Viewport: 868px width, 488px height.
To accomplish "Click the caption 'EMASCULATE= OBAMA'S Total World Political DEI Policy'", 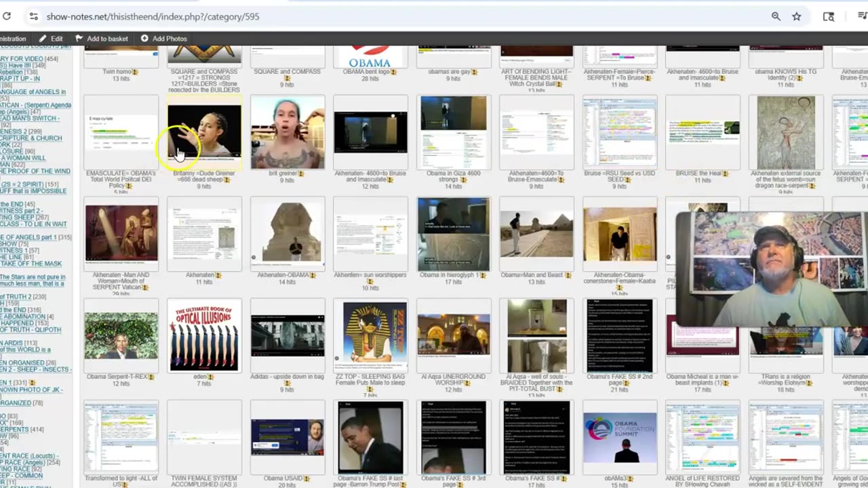I will [x=121, y=180].
